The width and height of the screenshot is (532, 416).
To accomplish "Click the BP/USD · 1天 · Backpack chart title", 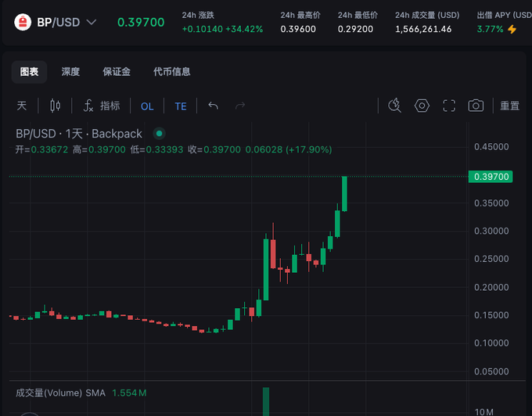I will [x=79, y=134].
